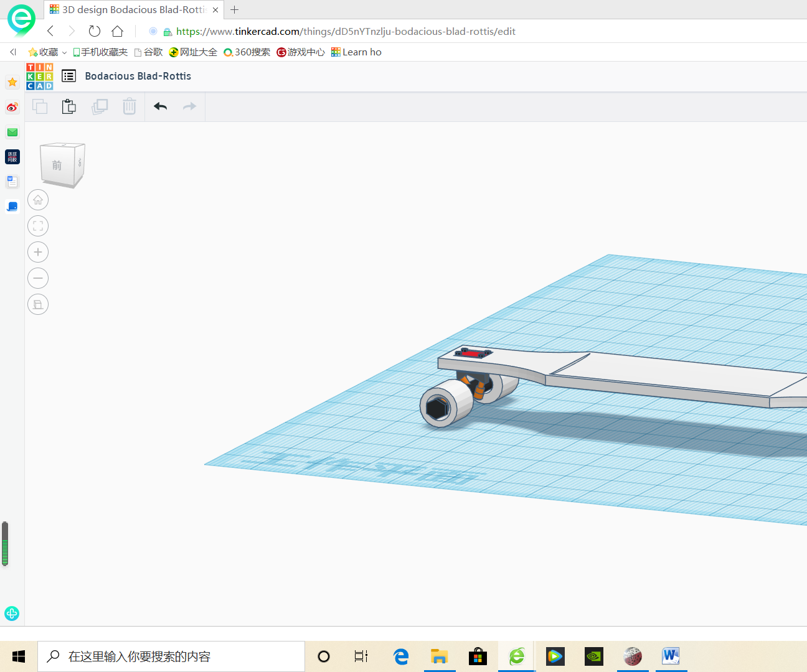Click the green level gauge in the sidebar
The width and height of the screenshot is (807, 672).
click(x=5, y=544)
